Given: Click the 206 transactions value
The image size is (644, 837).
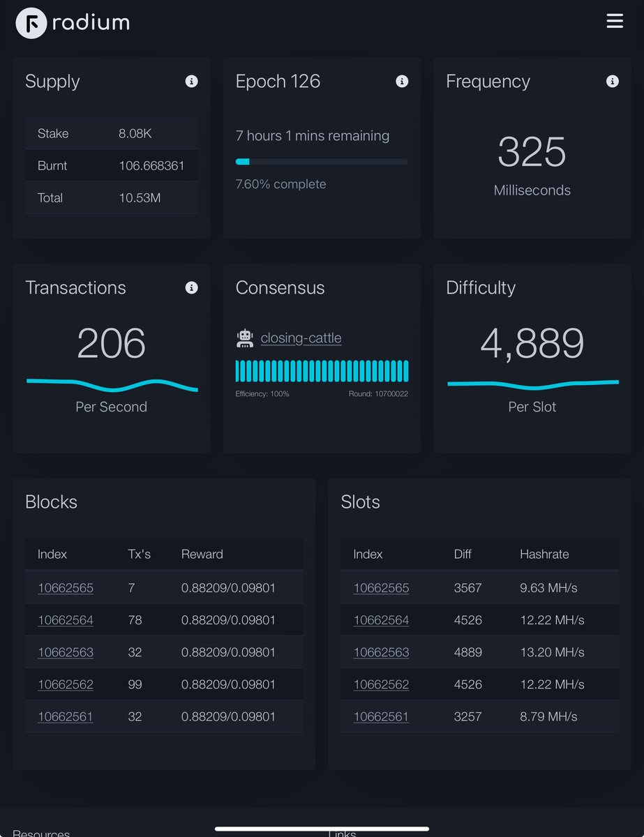Looking at the screenshot, I should (x=112, y=343).
